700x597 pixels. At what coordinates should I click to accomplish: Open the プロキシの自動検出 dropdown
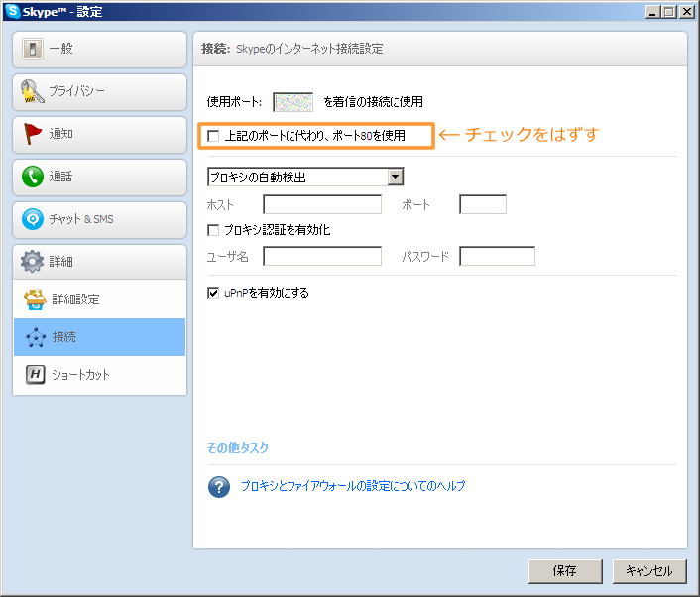point(305,177)
